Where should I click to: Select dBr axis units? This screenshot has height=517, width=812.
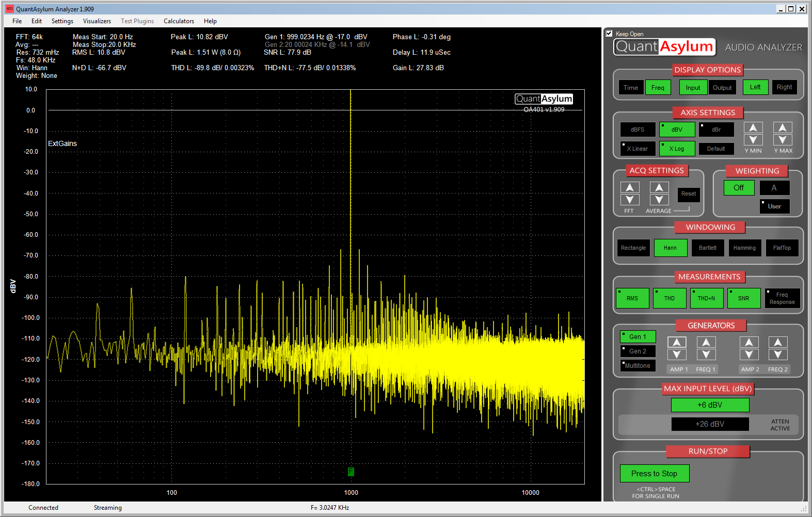(716, 130)
